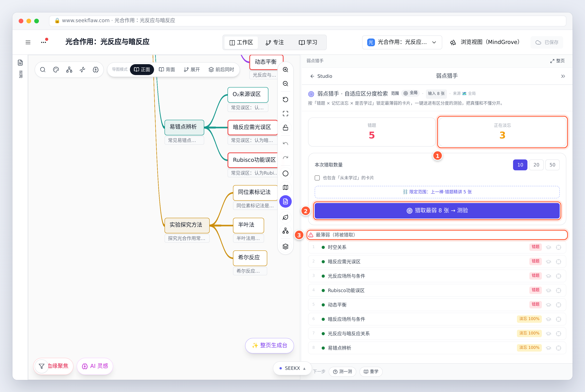The height and width of the screenshot is (392, 585).
Task: Select the 正面 map mode
Action: (142, 69)
